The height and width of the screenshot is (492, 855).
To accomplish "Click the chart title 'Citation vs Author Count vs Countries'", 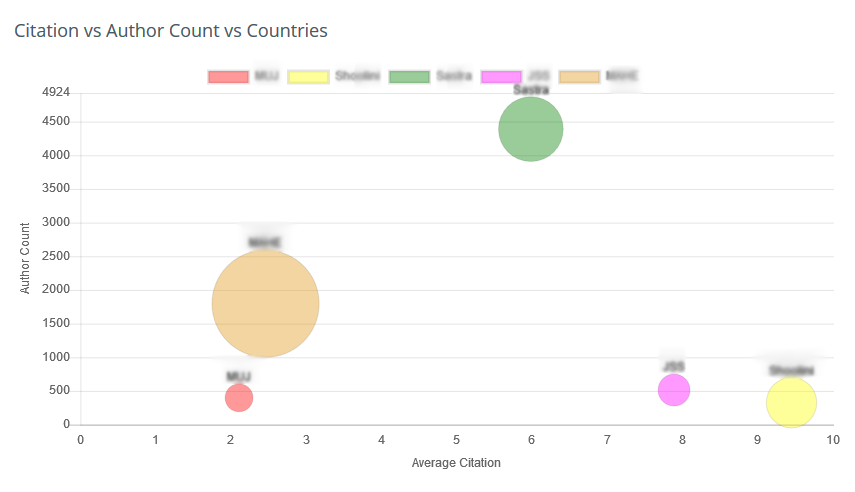I will coord(171,31).
